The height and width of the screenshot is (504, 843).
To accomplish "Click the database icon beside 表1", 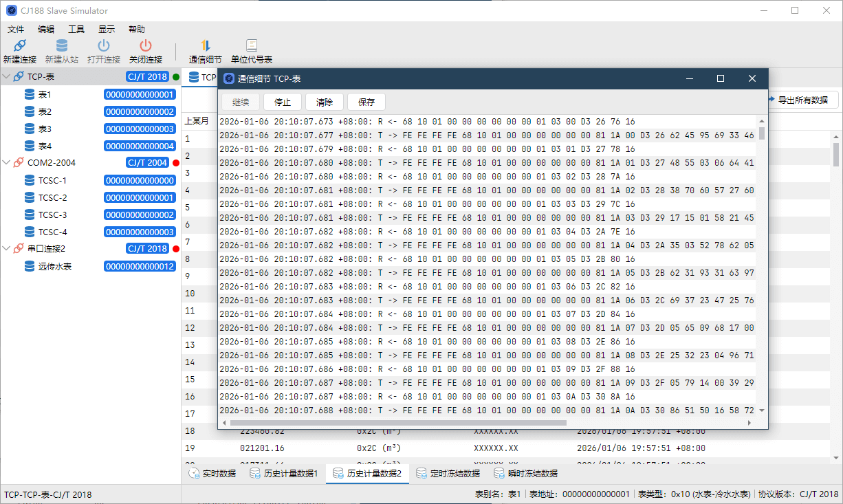I will point(30,94).
